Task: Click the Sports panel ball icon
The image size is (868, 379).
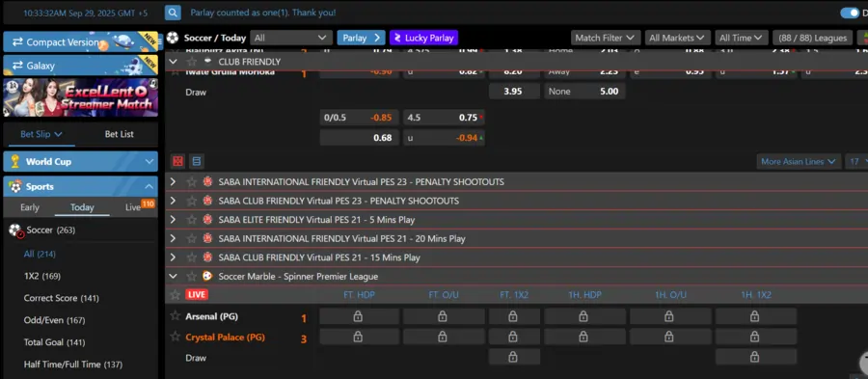Action: pos(15,186)
